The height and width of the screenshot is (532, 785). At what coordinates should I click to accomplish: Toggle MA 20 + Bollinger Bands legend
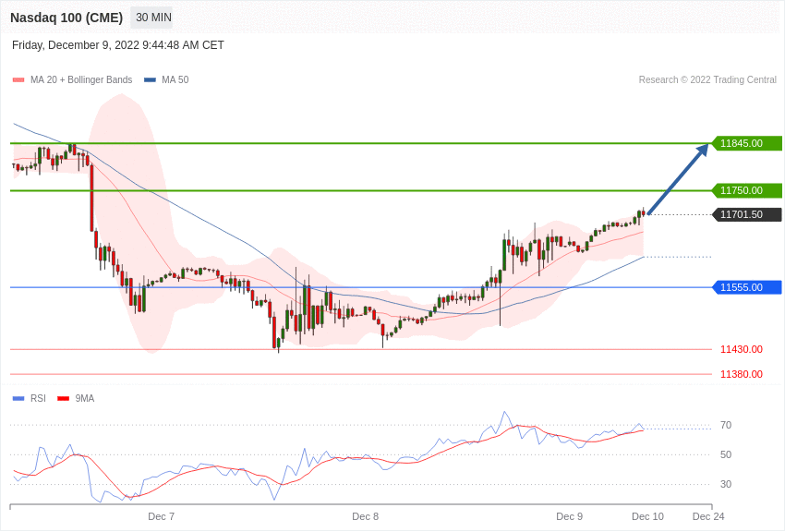pos(73,79)
